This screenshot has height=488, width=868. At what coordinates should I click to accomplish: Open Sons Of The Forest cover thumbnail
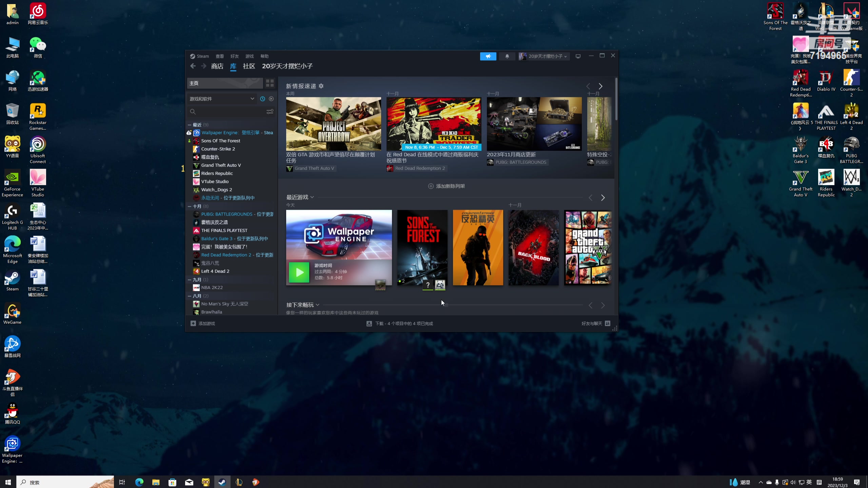[x=422, y=248]
